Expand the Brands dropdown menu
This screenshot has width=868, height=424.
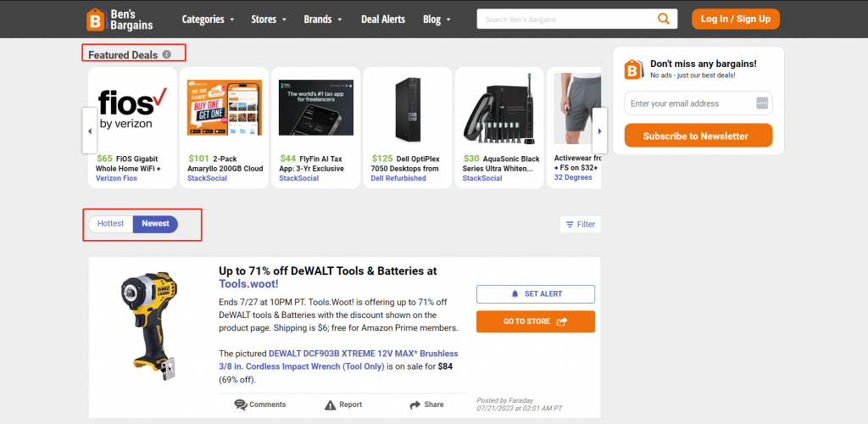pyautogui.click(x=323, y=20)
